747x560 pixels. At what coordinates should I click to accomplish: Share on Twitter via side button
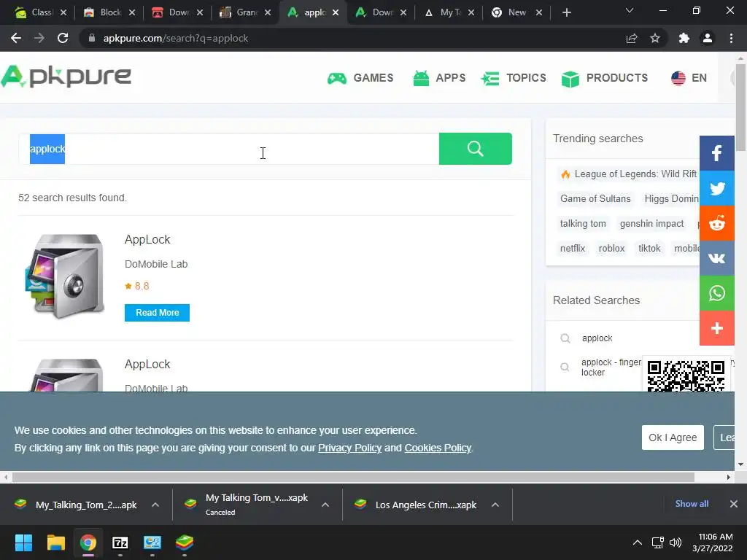click(717, 189)
